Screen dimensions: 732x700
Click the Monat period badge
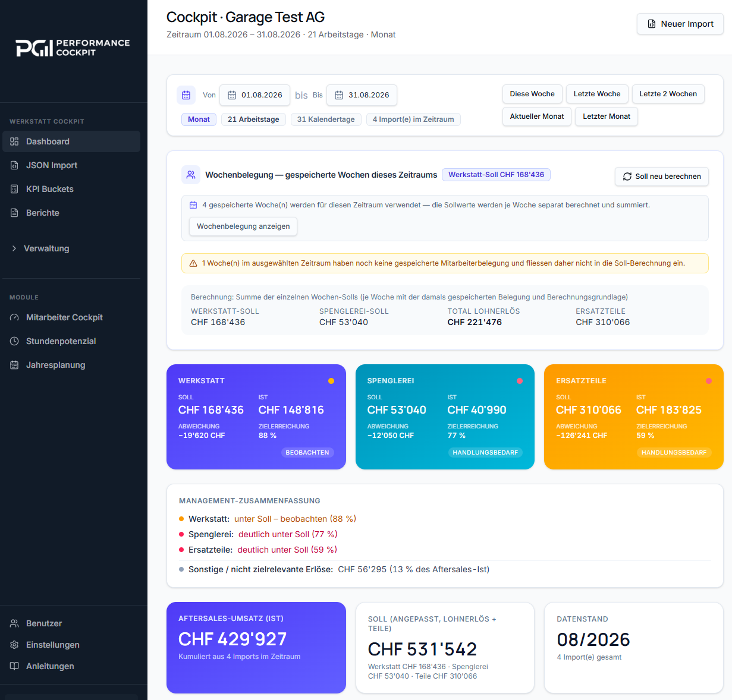(199, 119)
